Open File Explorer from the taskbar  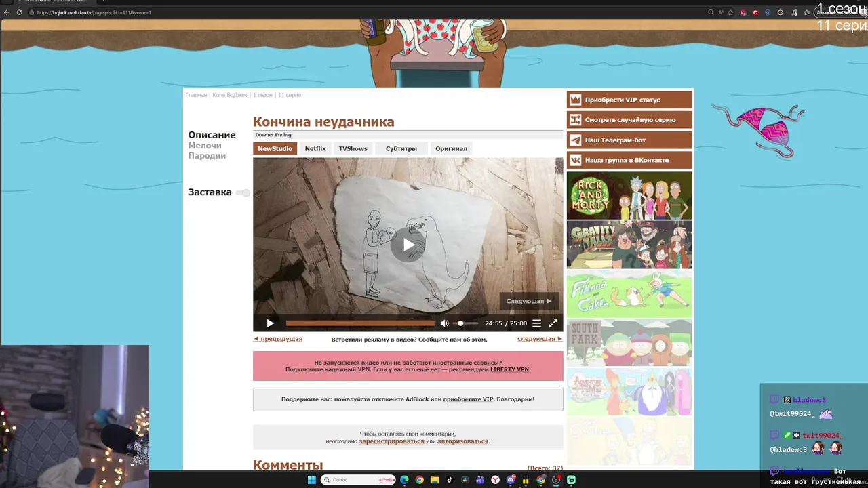coord(435,480)
